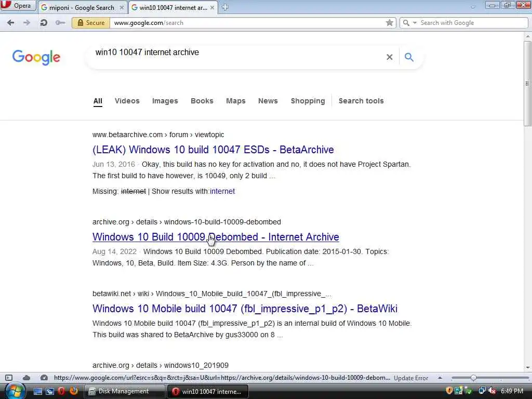Viewport: 532px width, 399px height.
Task: Click the Update Error status message
Action: tap(411, 378)
